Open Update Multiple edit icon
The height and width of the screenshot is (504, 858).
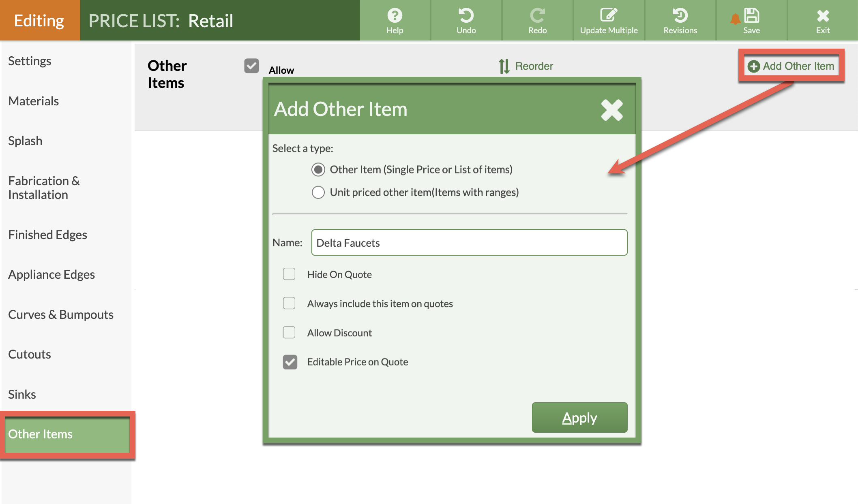pos(608,16)
